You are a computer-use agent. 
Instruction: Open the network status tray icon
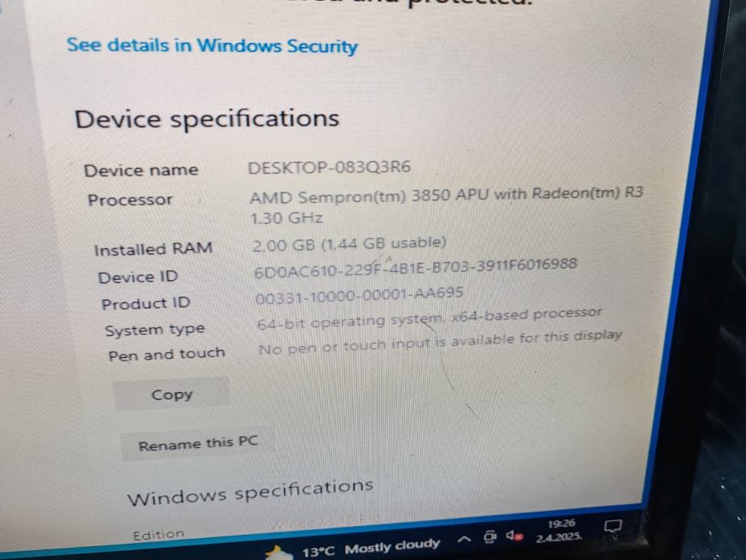tap(489, 536)
